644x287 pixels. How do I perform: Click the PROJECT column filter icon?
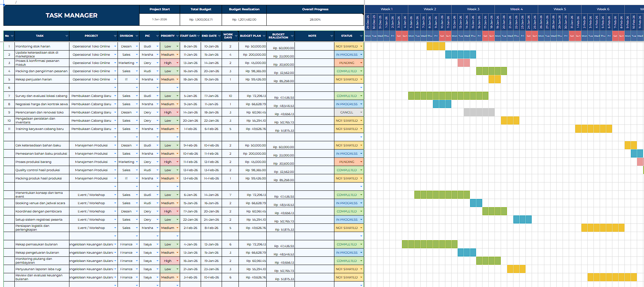(115, 36)
